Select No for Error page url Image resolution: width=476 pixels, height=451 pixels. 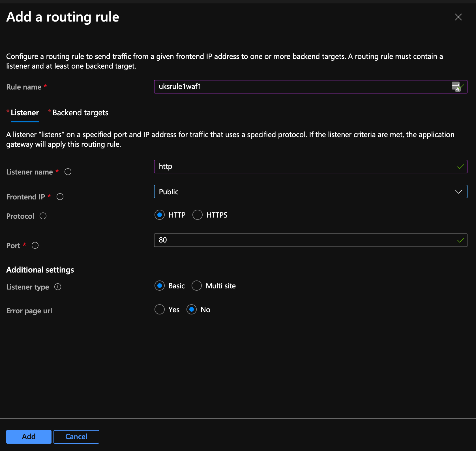[192, 309]
